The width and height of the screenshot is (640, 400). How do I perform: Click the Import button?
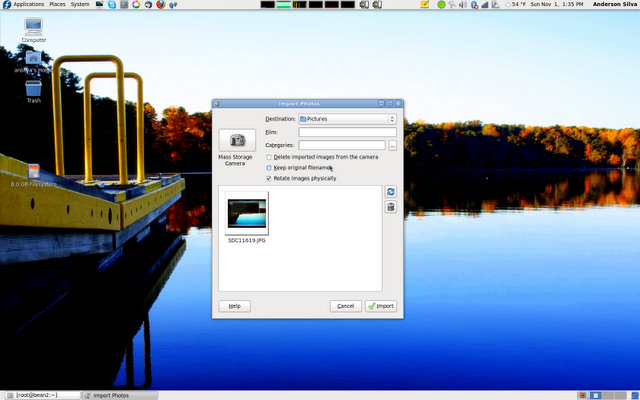point(380,306)
